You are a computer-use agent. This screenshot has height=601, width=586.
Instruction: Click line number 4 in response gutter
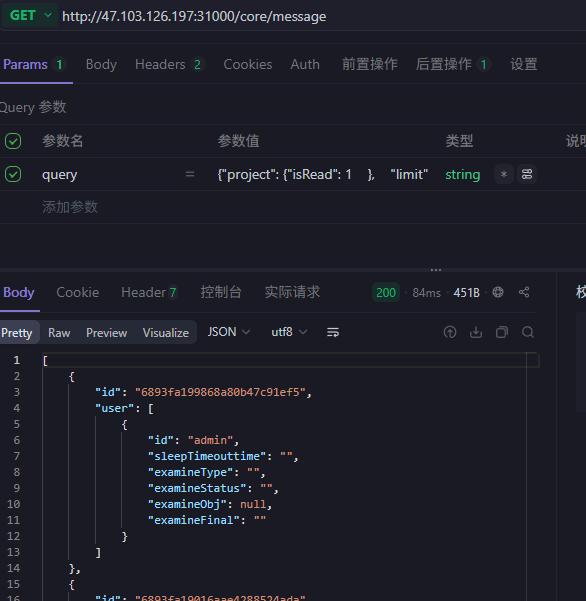[x=16, y=408]
